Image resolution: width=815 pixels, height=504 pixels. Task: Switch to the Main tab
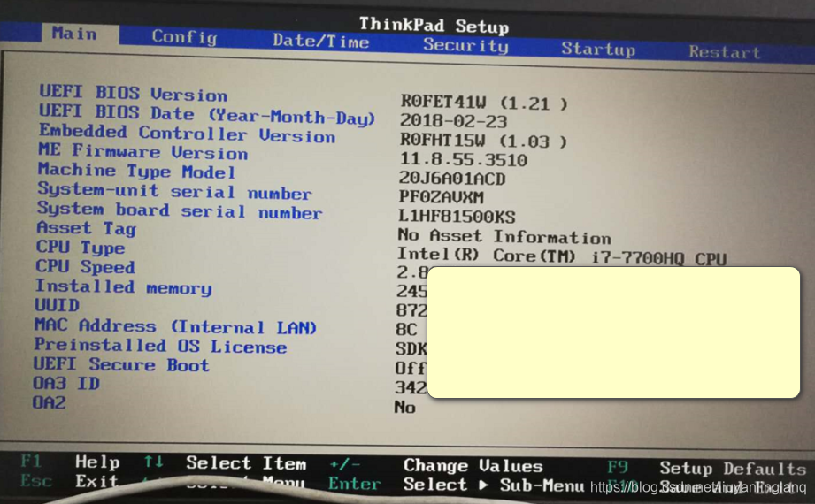tap(74, 34)
